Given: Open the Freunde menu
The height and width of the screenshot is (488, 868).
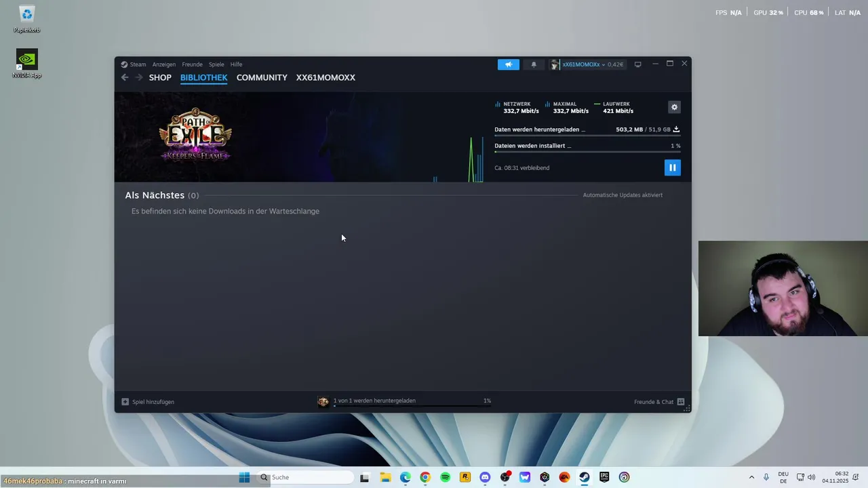Looking at the screenshot, I should (192, 64).
